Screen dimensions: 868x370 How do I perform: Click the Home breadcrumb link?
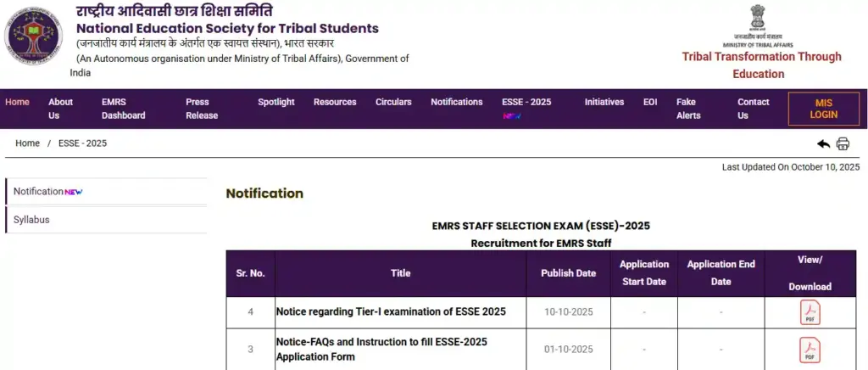click(x=27, y=143)
